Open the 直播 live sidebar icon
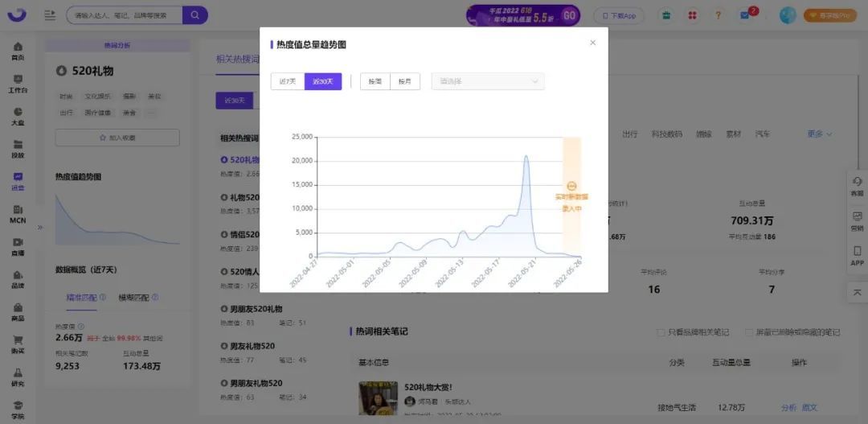 [x=18, y=245]
